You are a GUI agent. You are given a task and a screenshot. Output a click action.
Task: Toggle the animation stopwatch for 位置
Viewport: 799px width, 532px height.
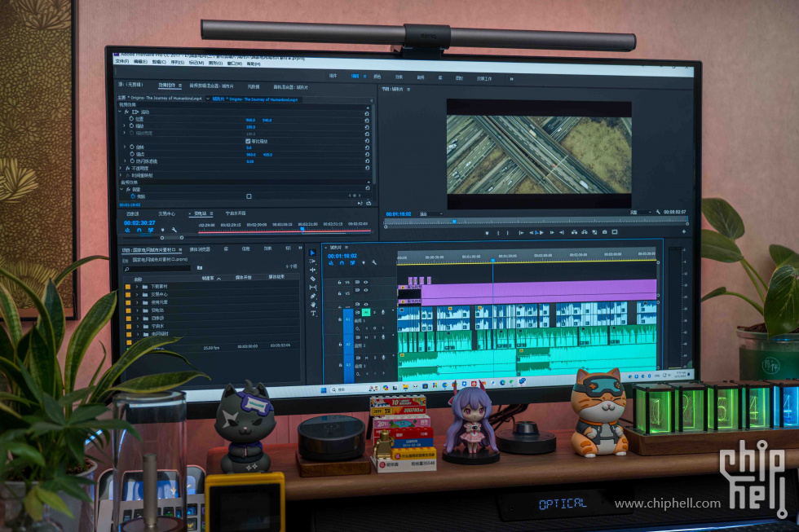click(131, 119)
